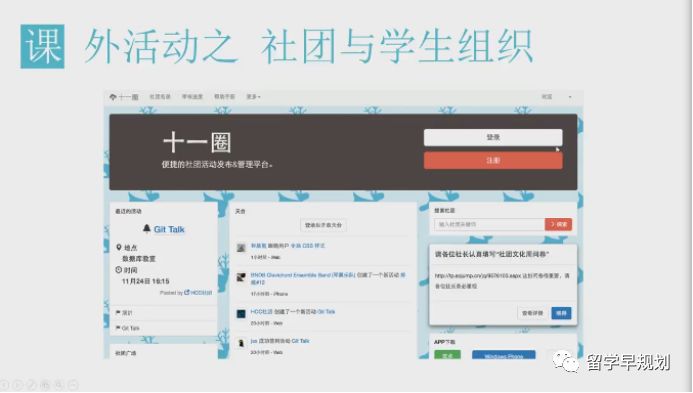Click the avatar of the BNDS Ensemble Band post
Viewport: 693px width, 393px height.
click(241, 278)
